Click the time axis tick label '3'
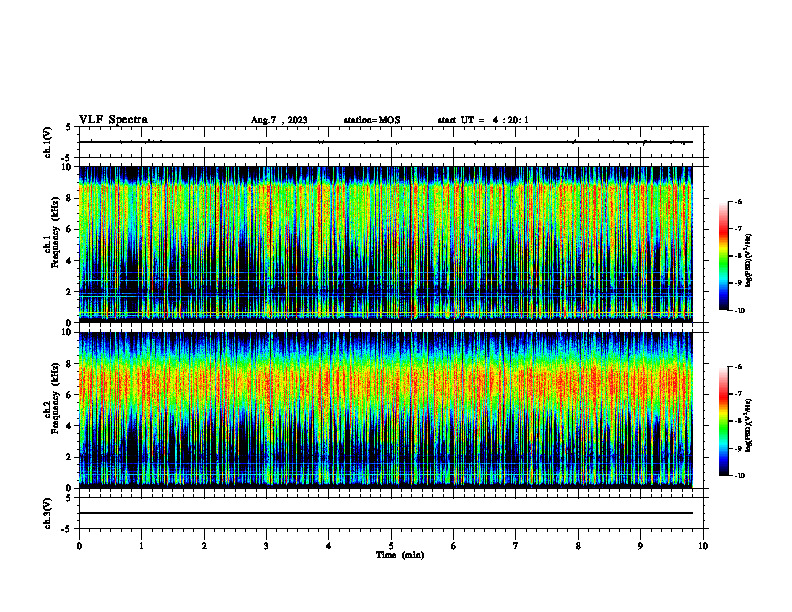The width and height of the screenshot is (792, 612). 266,546
